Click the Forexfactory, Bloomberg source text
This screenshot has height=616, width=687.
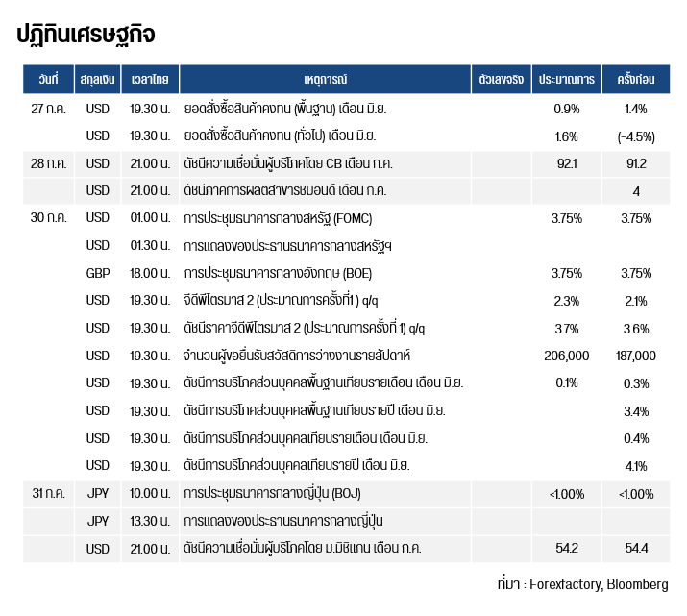pos(599,584)
